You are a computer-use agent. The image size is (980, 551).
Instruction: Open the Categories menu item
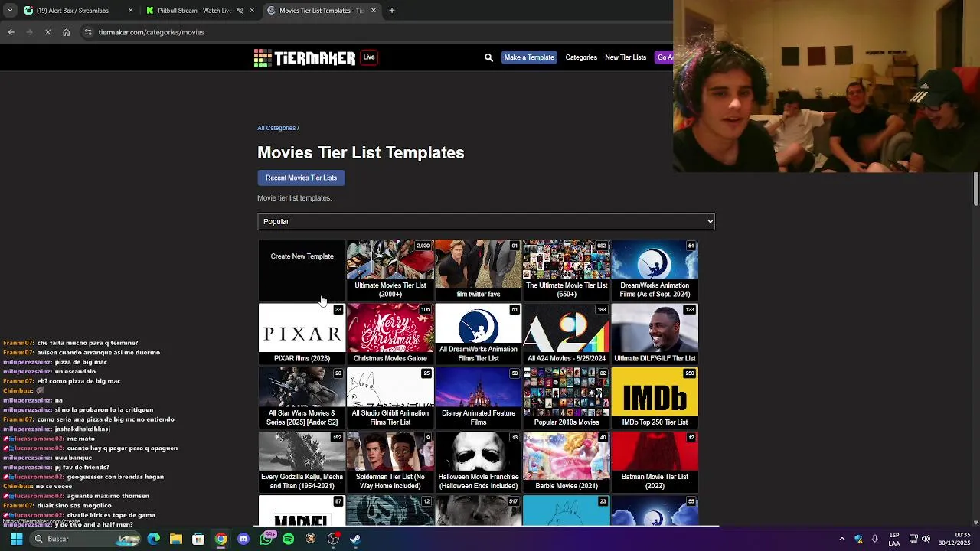581,57
